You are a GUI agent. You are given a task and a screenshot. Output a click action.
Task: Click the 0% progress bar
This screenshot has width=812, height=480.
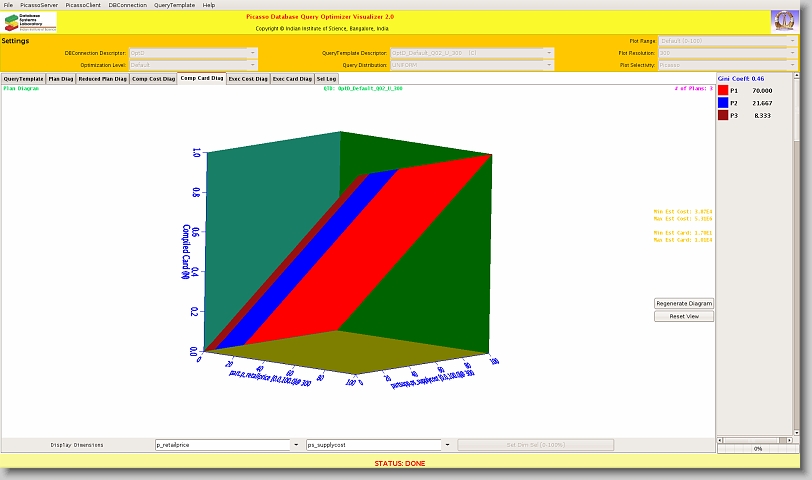tap(757, 449)
